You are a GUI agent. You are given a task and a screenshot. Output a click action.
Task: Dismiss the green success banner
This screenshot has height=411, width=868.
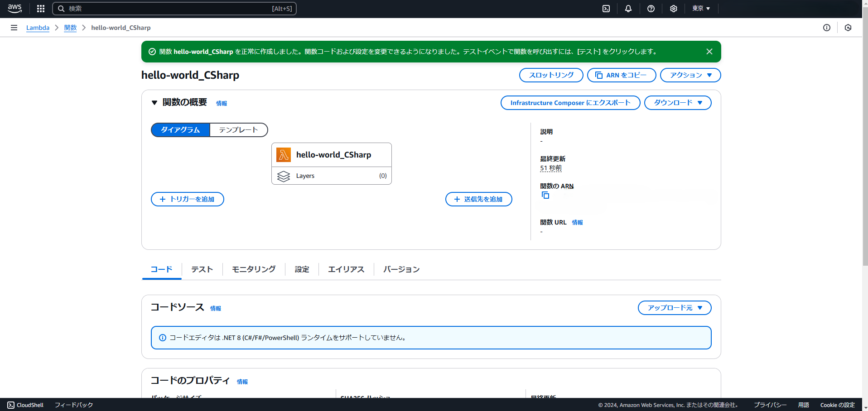(709, 52)
